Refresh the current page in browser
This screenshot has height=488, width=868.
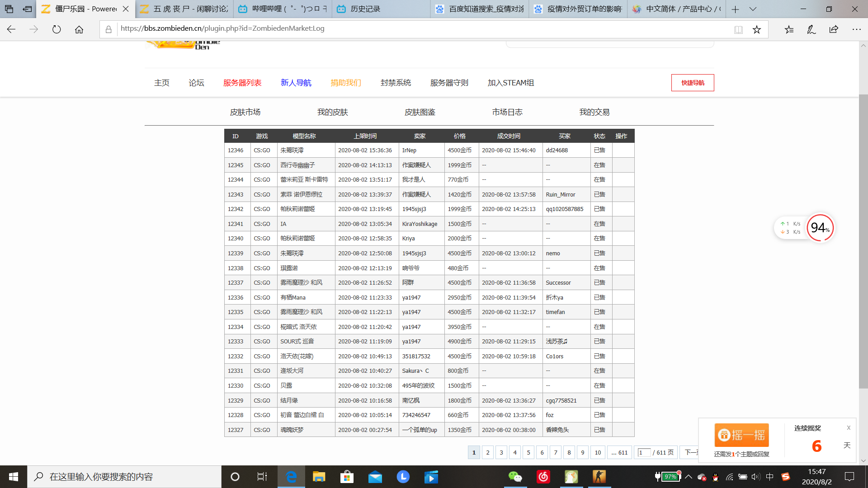point(56,29)
